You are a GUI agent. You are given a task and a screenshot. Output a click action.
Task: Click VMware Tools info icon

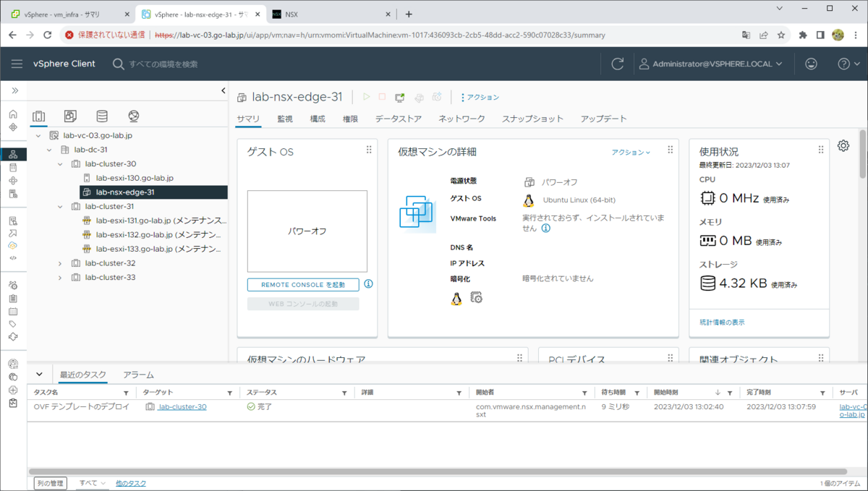[546, 228]
